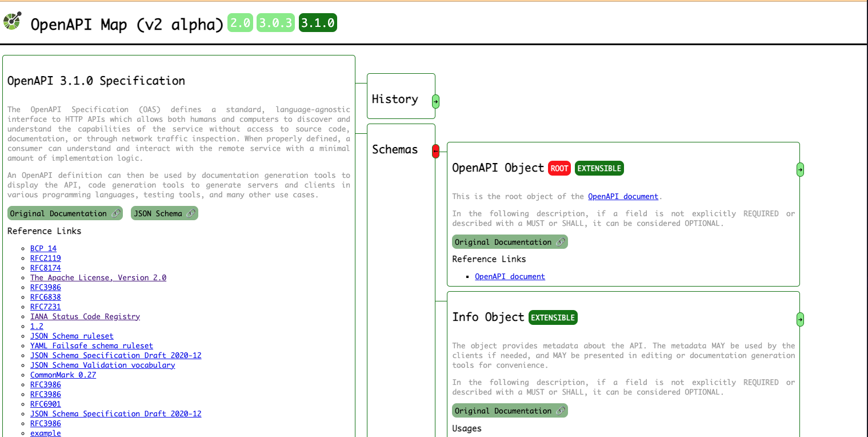868x437 pixels.
Task: Click OpenAPI document link in root description
Action: (x=623, y=196)
